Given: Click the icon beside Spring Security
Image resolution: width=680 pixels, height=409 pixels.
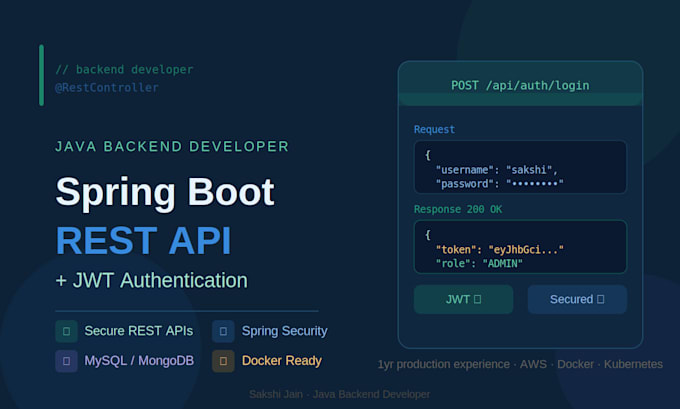Looking at the screenshot, I should coord(223,331).
